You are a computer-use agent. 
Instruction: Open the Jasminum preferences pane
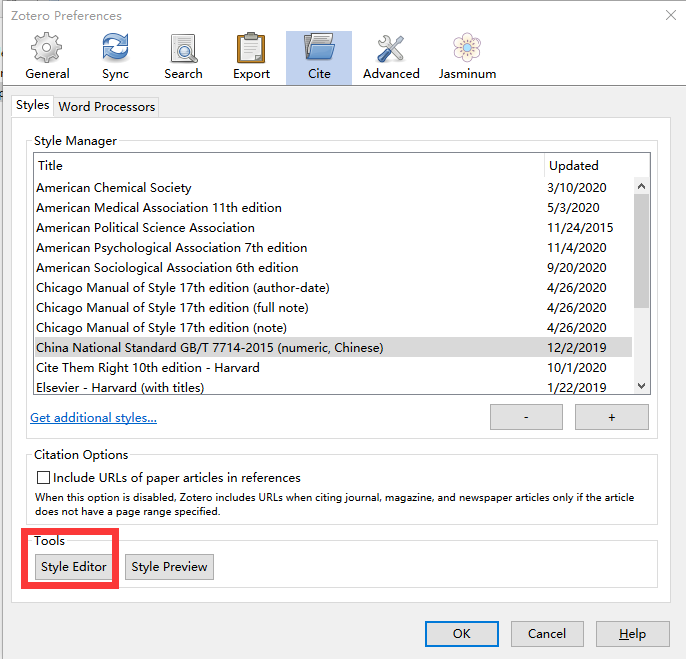pyautogui.click(x=467, y=57)
